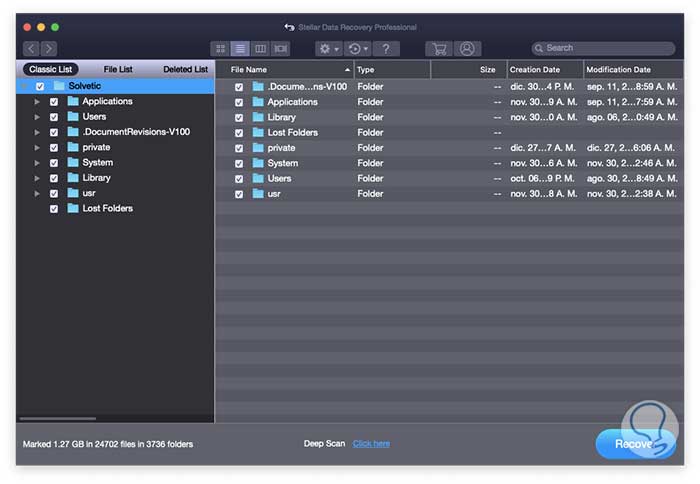Uncheck Applications row in the file list

[x=239, y=102]
